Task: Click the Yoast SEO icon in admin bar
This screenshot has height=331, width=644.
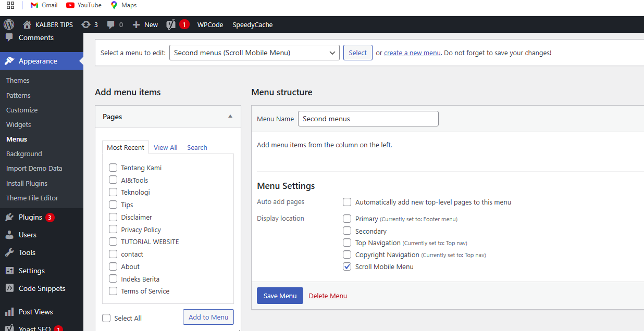Action: coord(171,24)
